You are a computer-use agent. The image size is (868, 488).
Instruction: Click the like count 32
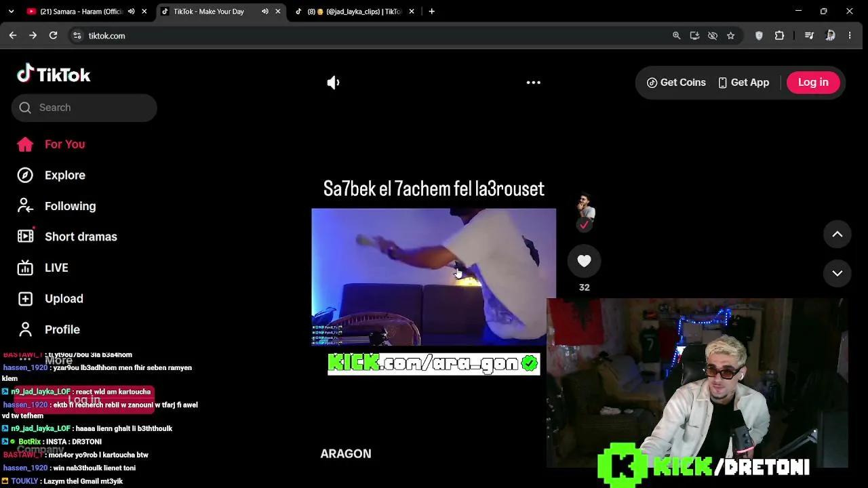584,287
